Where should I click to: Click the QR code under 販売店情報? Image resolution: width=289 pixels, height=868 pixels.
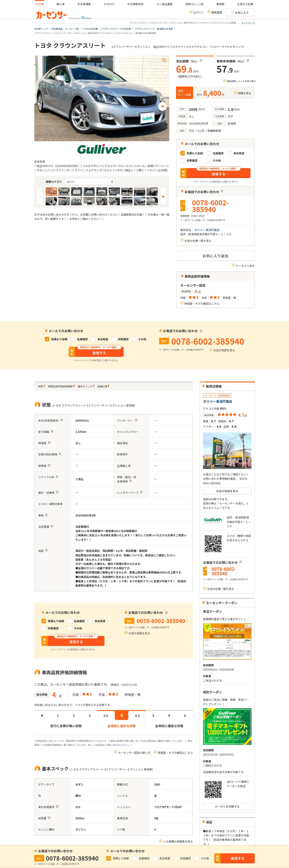(213, 544)
